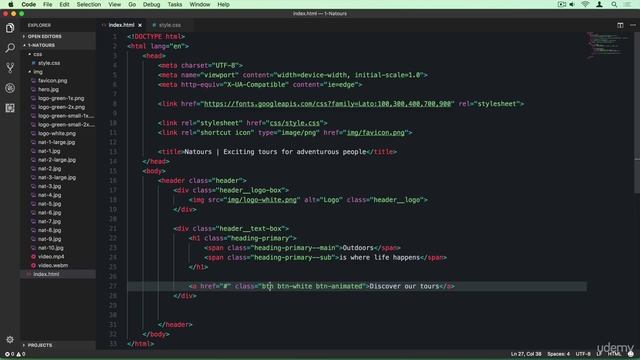Open style.css in the explorer
Viewport: 640px width, 360px height.
tap(49, 63)
